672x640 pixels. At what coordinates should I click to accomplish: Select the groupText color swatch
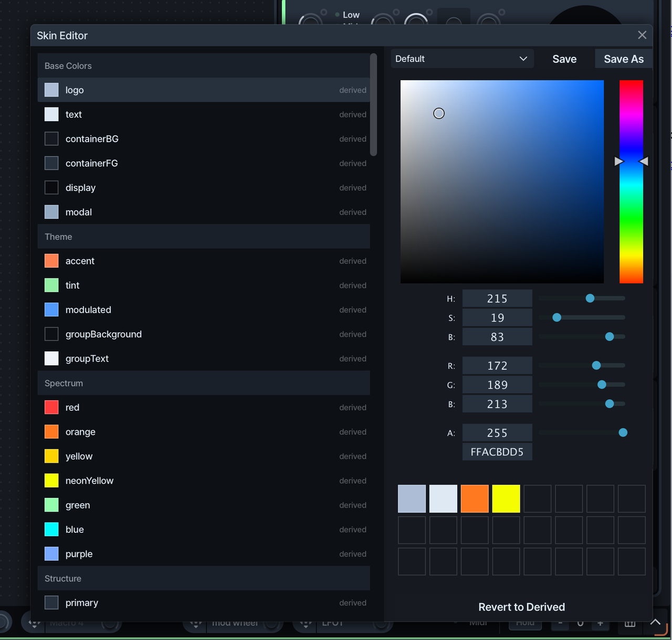51,358
